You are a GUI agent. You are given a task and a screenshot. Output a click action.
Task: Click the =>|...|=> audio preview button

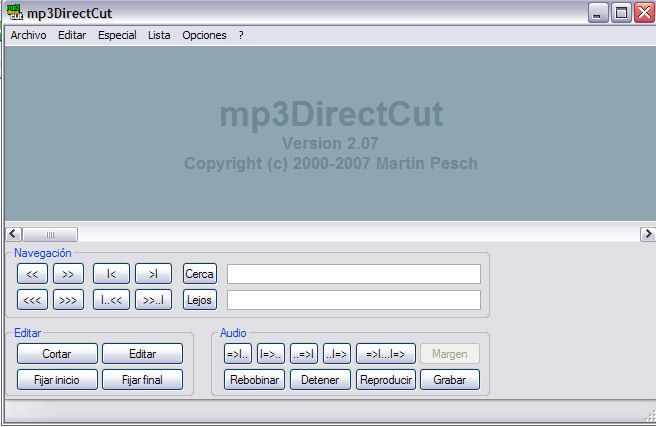pyautogui.click(x=386, y=354)
